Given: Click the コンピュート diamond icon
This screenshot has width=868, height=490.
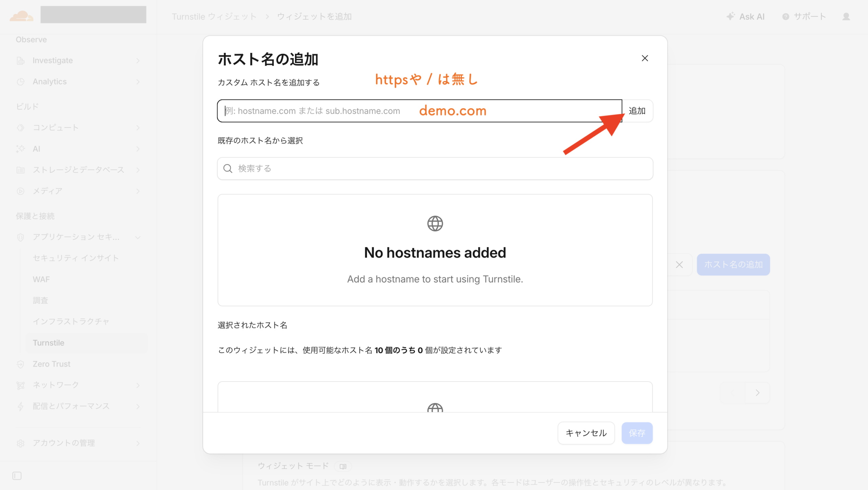Looking at the screenshot, I should click(x=21, y=128).
